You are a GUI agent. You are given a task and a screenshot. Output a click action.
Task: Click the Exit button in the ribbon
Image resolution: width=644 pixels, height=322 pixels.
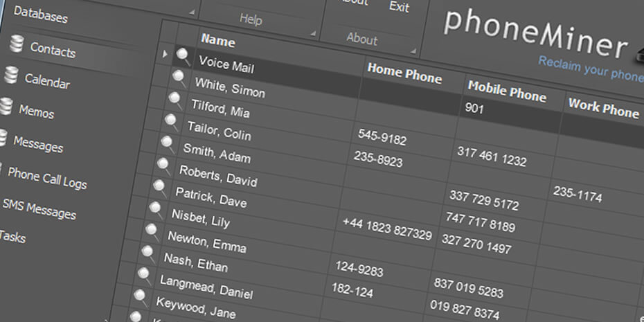pyautogui.click(x=400, y=6)
